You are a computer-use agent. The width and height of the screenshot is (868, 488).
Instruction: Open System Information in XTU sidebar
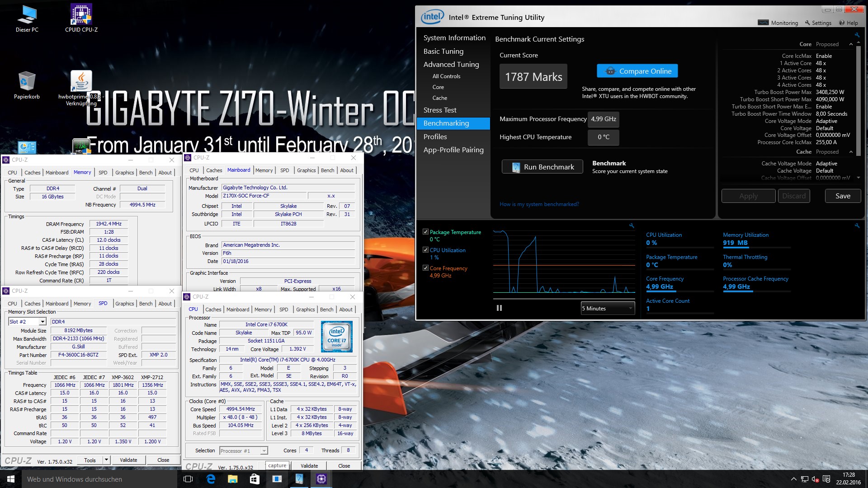454,38
